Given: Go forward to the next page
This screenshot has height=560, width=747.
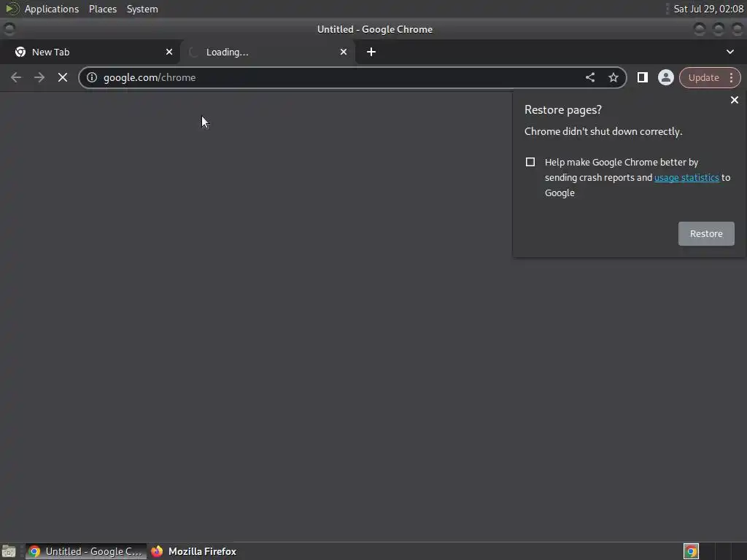Looking at the screenshot, I should pyautogui.click(x=39, y=77).
